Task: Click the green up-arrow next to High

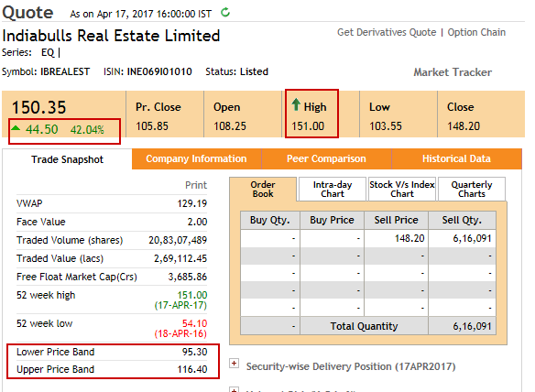Action: click(296, 104)
